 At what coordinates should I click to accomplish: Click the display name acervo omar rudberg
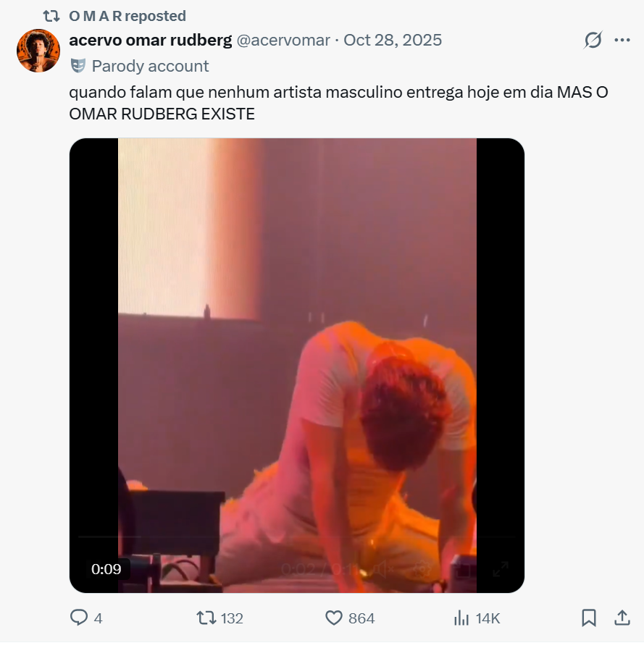pyautogui.click(x=151, y=41)
